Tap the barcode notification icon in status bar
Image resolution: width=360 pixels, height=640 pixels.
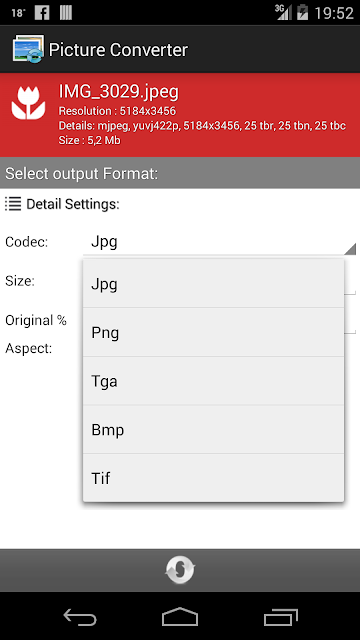(66, 13)
